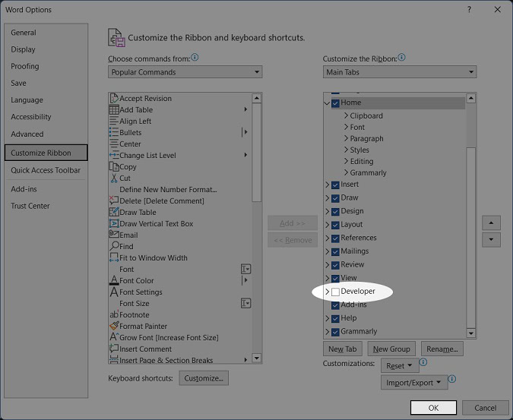Viewport: 513px width, 420px height.
Task: Toggle the Draw tab checkbox
Action: click(335, 198)
